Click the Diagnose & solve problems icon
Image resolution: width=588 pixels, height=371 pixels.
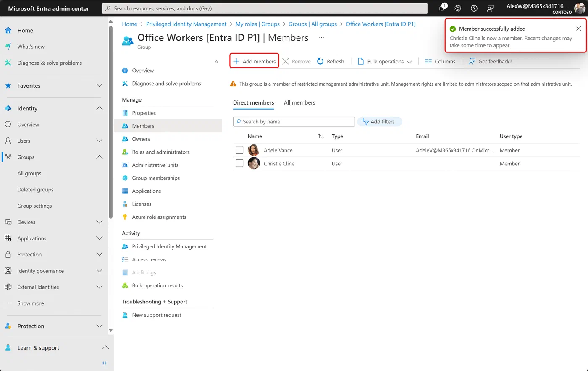pyautogui.click(x=8, y=63)
